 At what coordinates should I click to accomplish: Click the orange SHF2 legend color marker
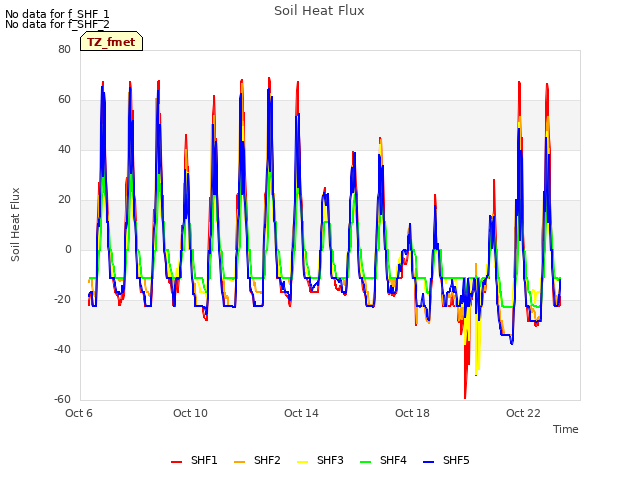pos(240,462)
